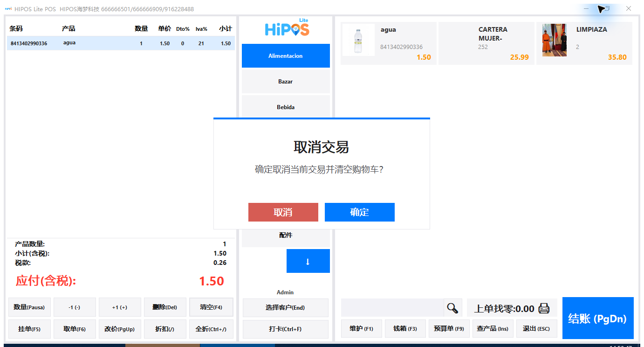
Task: Click the 查产品 (Ins) button
Action: click(493, 328)
